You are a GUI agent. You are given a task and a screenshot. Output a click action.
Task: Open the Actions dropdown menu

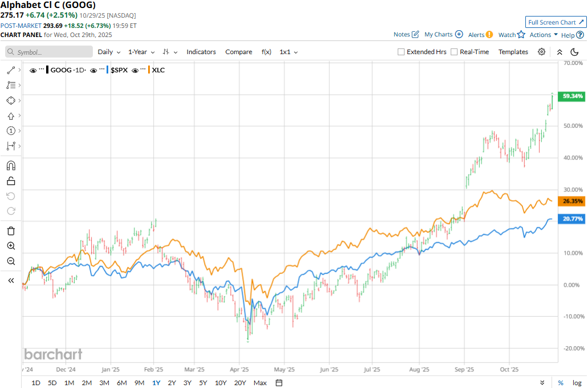click(x=544, y=35)
